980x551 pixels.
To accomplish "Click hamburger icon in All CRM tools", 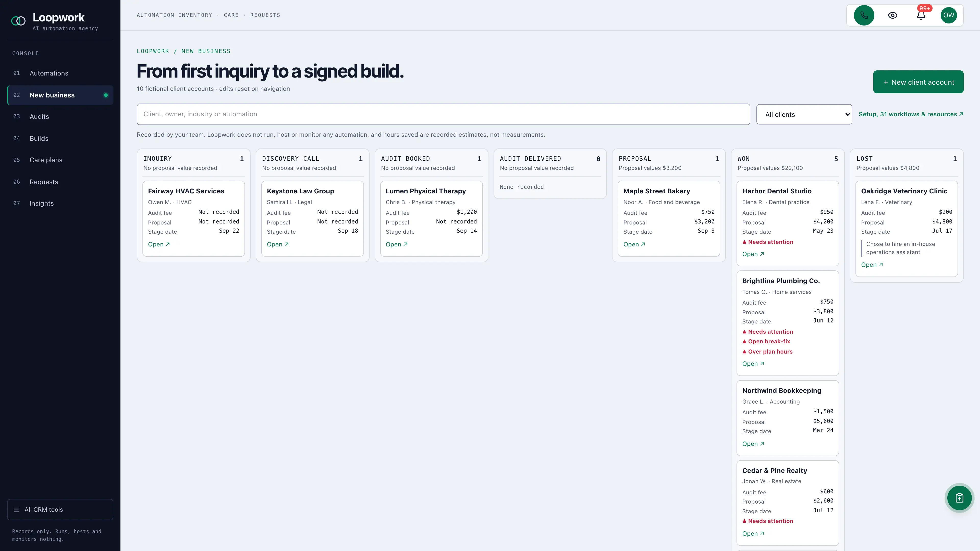I will 17,510.
